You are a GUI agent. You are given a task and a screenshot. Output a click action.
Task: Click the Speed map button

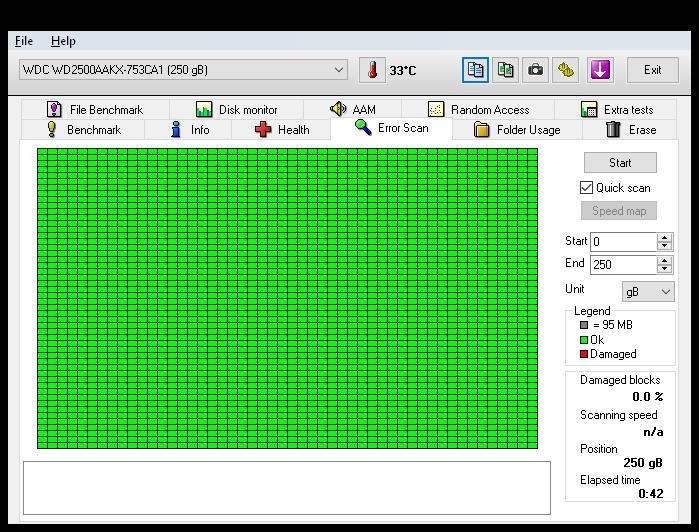619,211
